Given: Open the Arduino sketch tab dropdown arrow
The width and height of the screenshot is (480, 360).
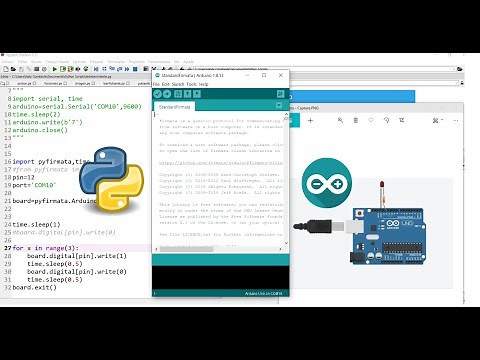Looking at the screenshot, I should pos(279,106).
